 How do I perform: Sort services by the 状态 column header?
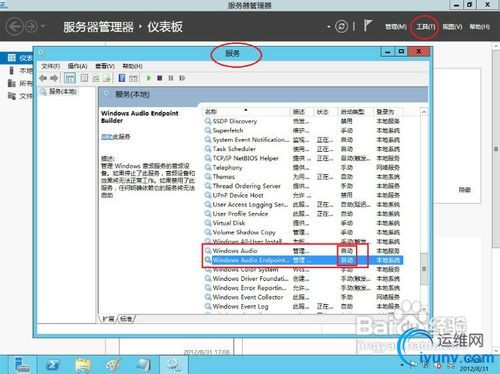[x=326, y=112]
